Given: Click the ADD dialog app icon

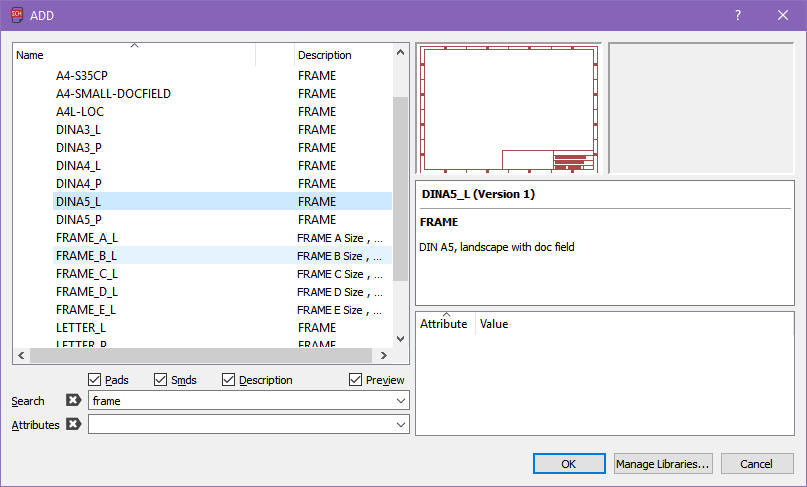Looking at the screenshot, I should 16,15.
